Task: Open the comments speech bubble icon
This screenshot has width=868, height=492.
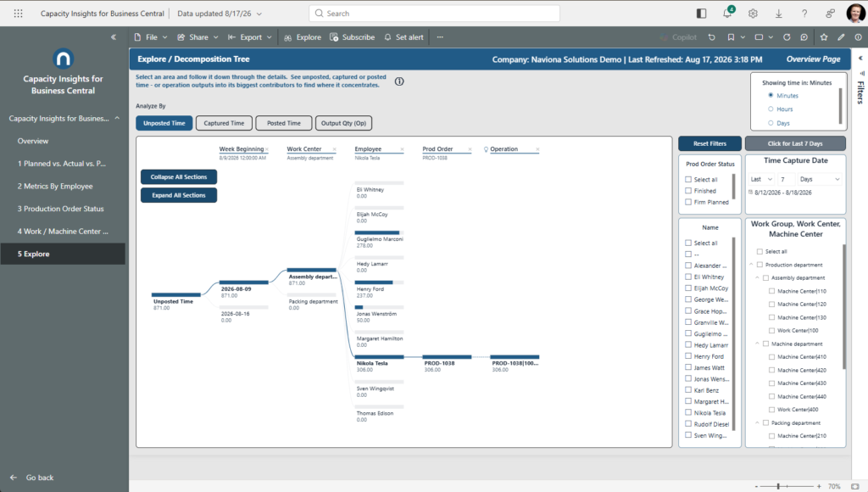Action: click(804, 37)
